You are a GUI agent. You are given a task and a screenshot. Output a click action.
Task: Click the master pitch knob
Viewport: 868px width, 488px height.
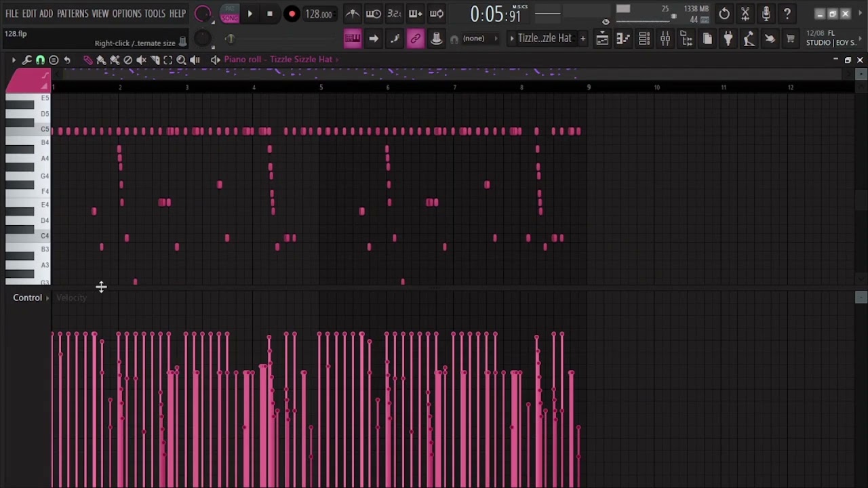pyautogui.click(x=203, y=39)
